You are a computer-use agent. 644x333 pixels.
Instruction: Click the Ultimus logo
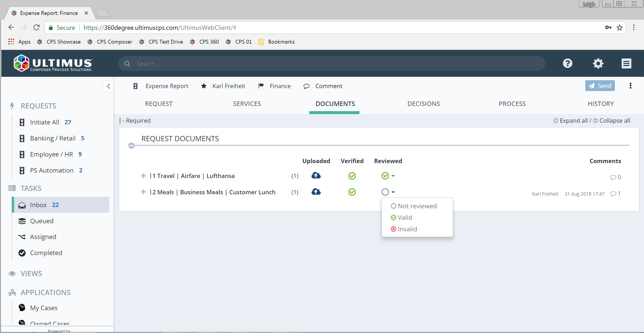[53, 63]
